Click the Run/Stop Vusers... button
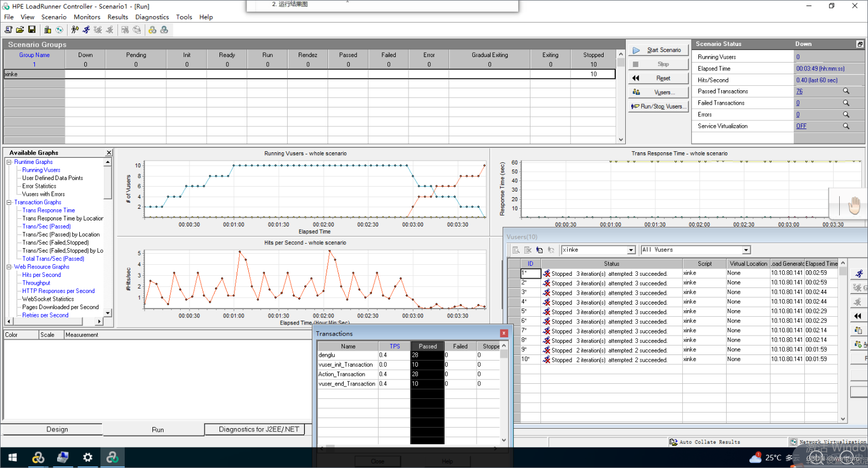The image size is (868, 468). click(658, 106)
